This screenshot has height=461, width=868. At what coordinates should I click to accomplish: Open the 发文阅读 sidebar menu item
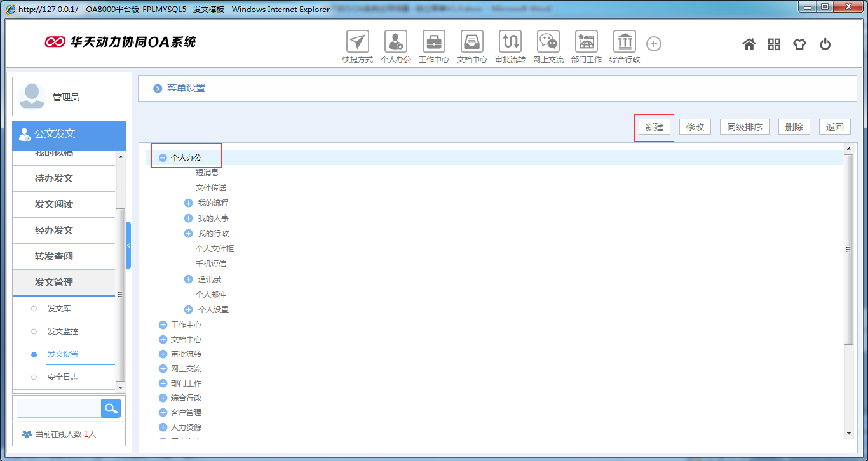54,204
